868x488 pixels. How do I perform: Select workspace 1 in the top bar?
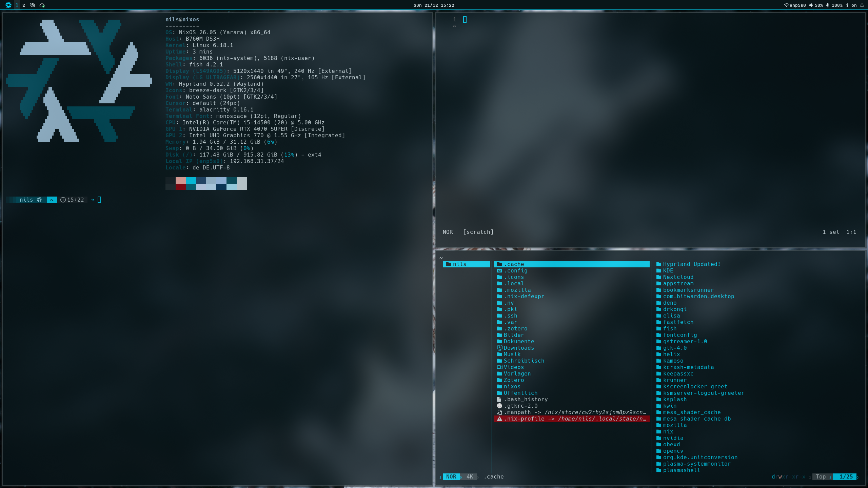pos(17,5)
